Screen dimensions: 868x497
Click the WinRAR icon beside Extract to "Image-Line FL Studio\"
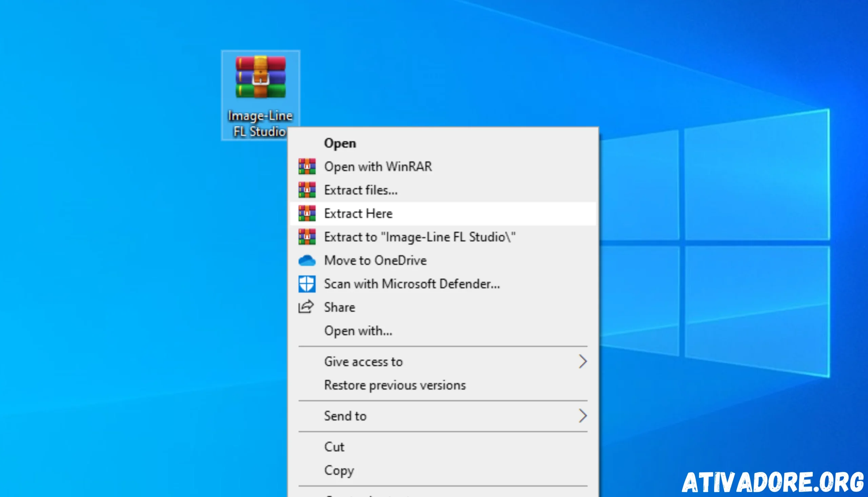(307, 237)
